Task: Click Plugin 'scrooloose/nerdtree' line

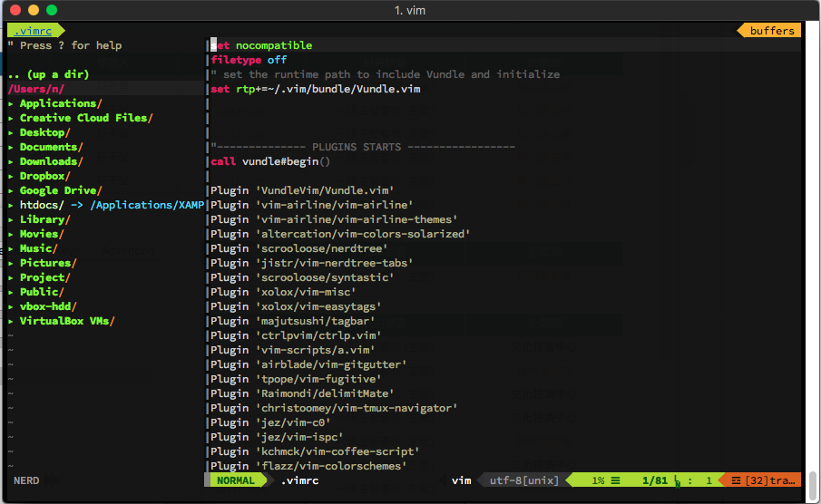Action: 299,248
